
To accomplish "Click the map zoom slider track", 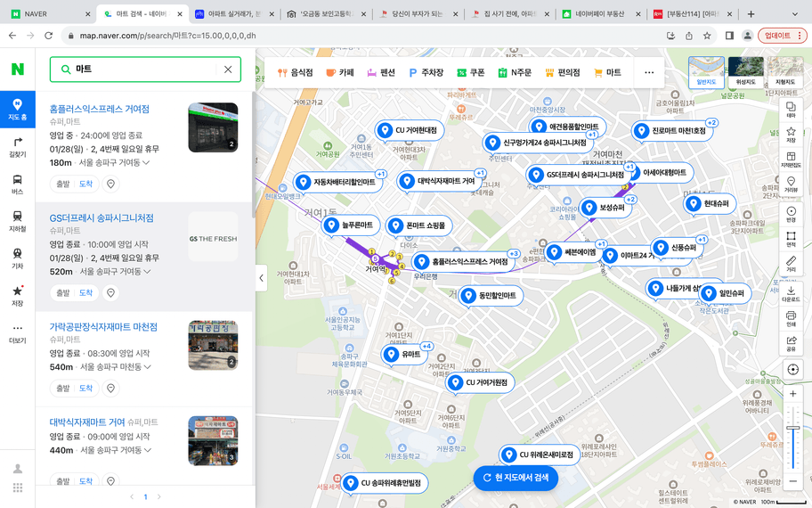I will [792, 437].
